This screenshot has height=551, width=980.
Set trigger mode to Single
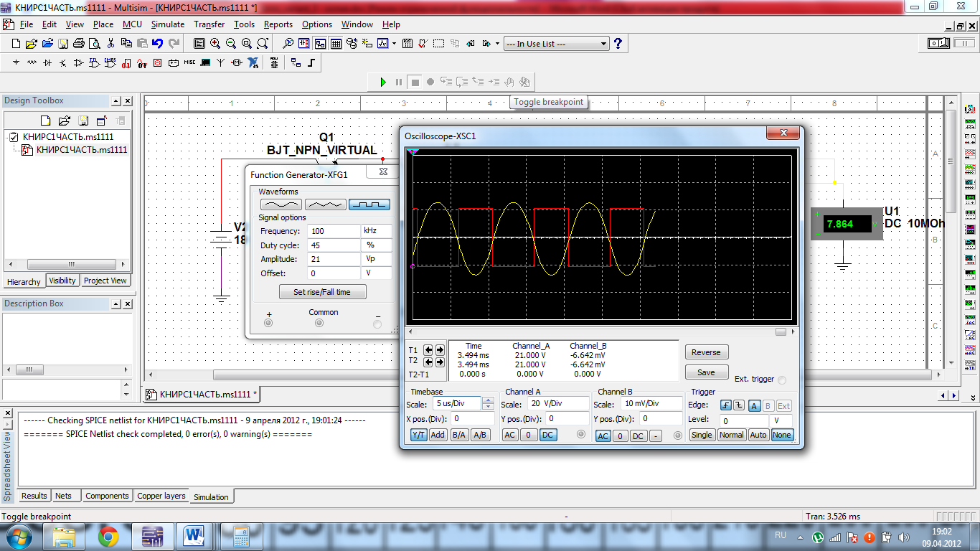pos(702,435)
